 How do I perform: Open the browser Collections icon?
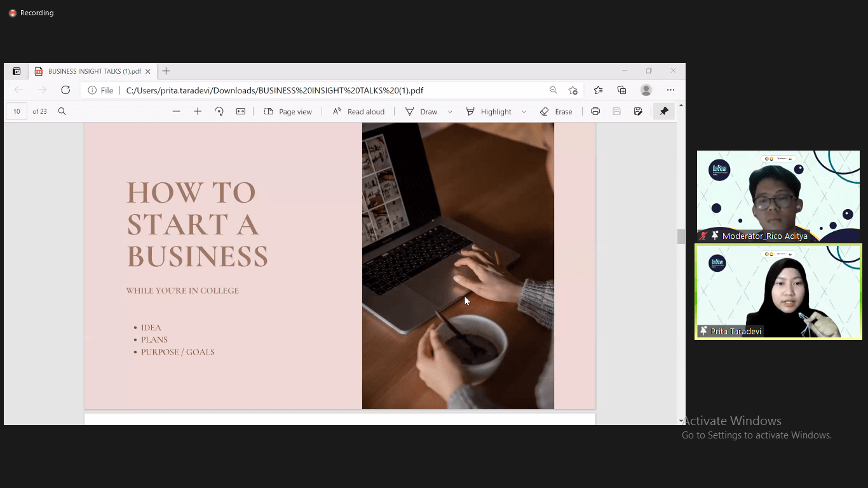(x=621, y=90)
